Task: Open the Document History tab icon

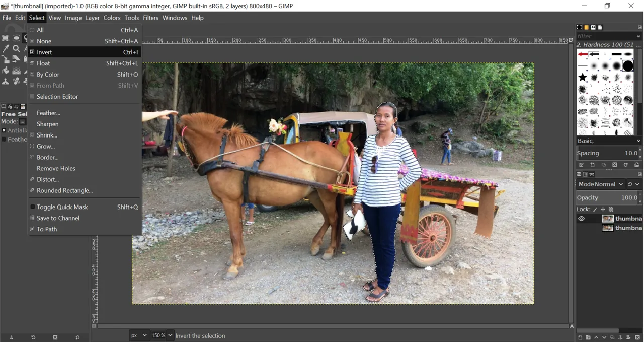Action: click(x=600, y=27)
